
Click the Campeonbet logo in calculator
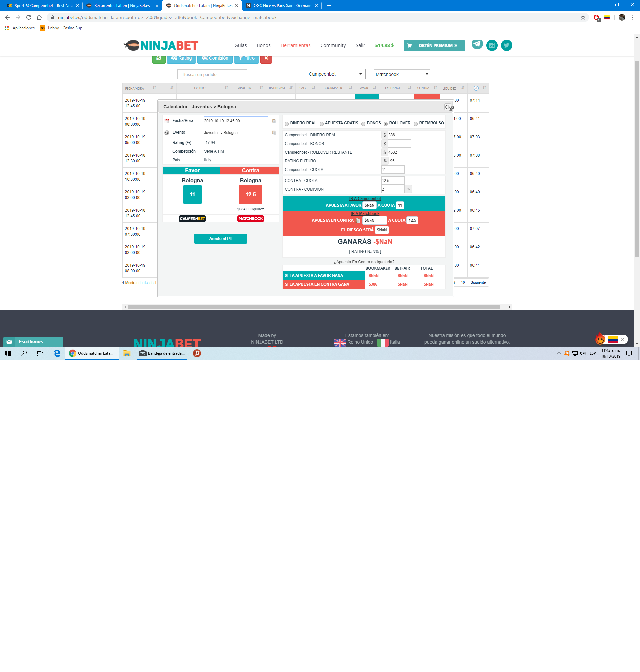tap(192, 219)
